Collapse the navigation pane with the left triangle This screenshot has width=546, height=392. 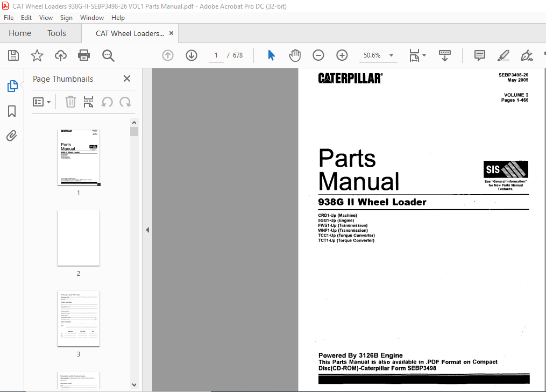pos(147,230)
